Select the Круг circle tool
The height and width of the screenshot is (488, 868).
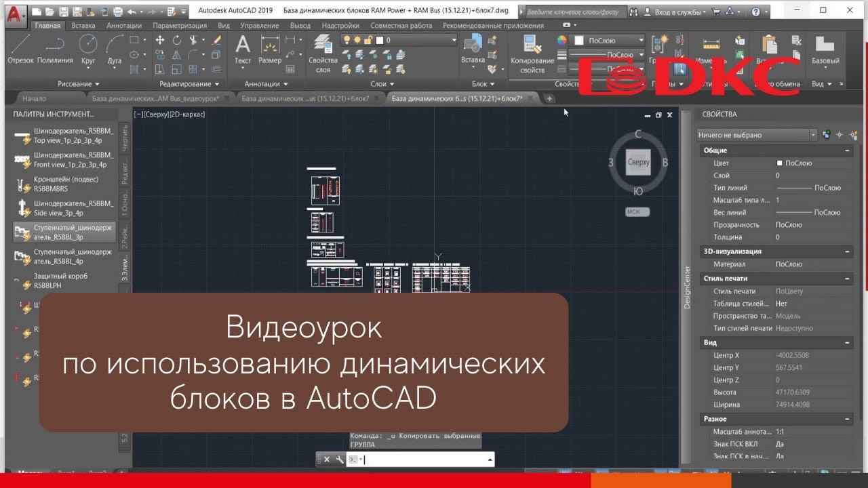point(88,50)
